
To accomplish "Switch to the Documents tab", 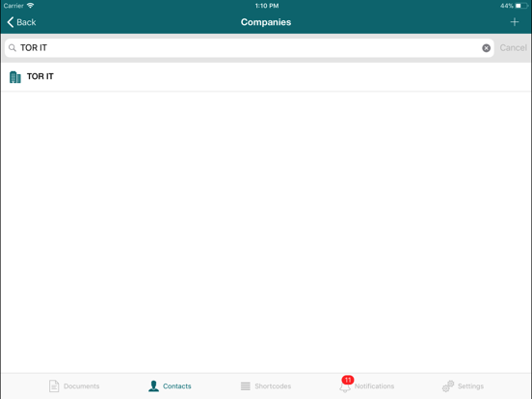I will (74, 386).
